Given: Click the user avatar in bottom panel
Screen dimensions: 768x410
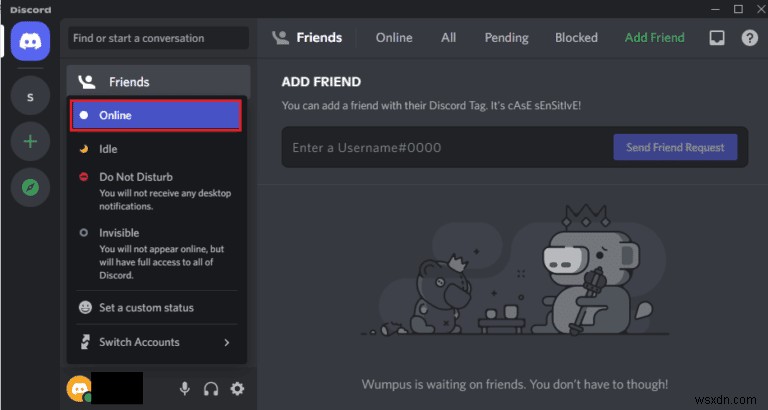Looking at the screenshot, I should click(79, 388).
